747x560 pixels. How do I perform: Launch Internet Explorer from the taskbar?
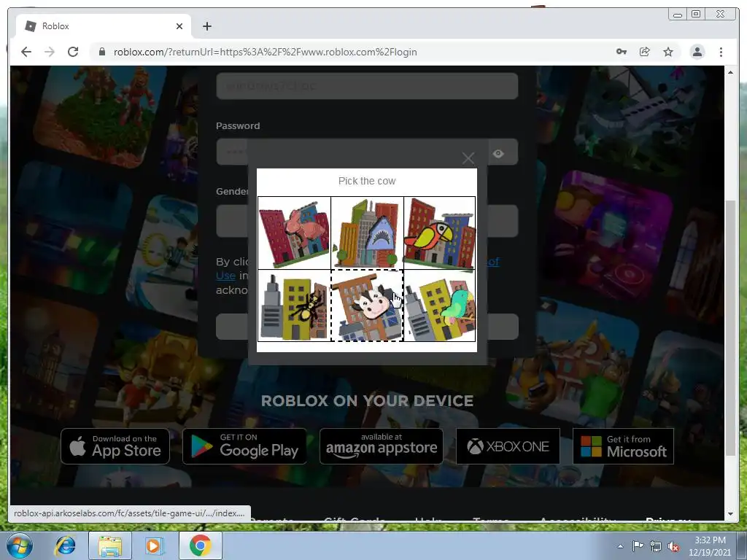click(x=65, y=545)
